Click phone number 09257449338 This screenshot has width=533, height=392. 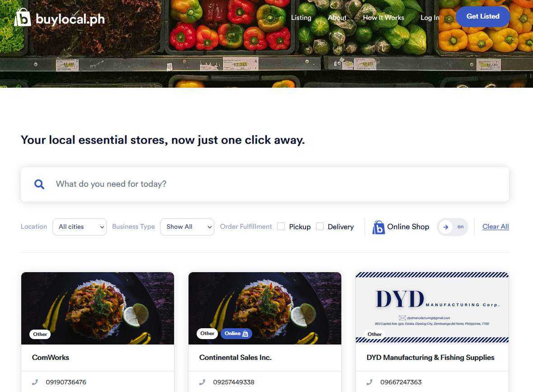234,382
